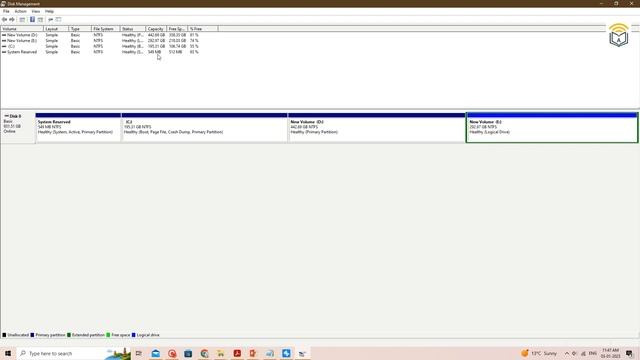Open the red circular app on taskbar
The width and height of the screenshot is (640, 360).
pos(172,353)
